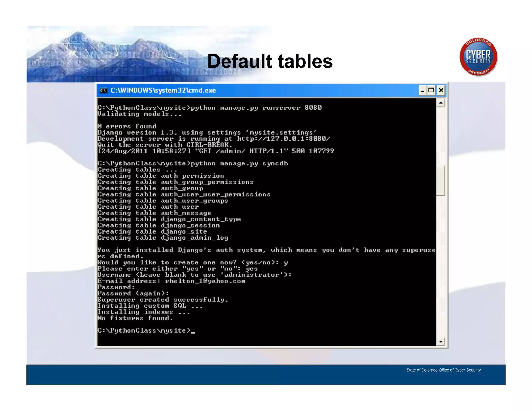This screenshot has width=532, height=411.
Task: Click the 'Creating table auth_permission' line
Action: [x=161, y=176]
